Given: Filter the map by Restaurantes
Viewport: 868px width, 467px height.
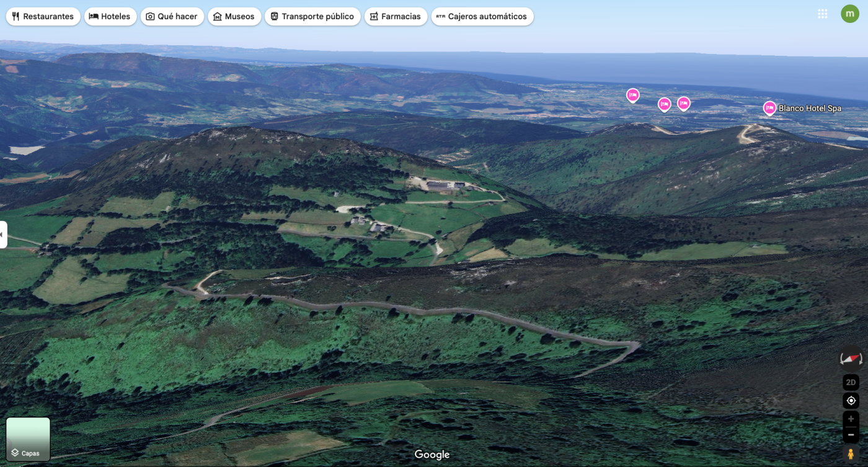Looking at the screenshot, I should [43, 17].
